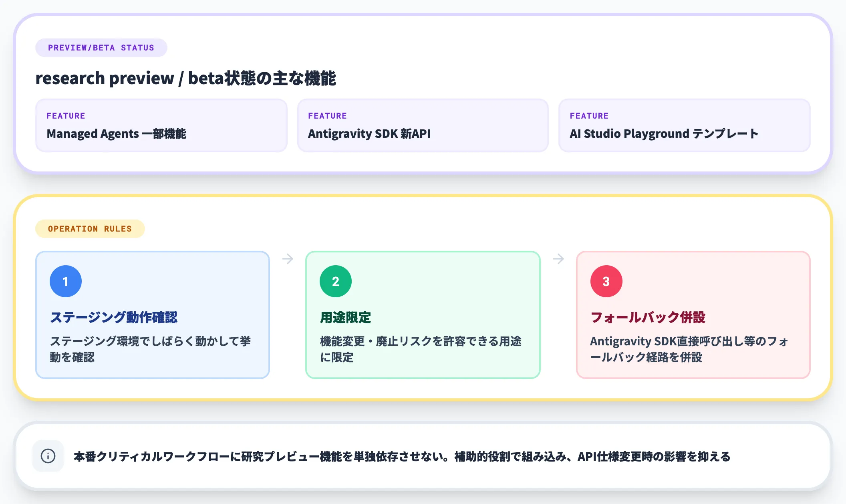
Task: Click the text 機能変更・廃止リスクを許容できる用途に限定
Action: [x=421, y=349]
